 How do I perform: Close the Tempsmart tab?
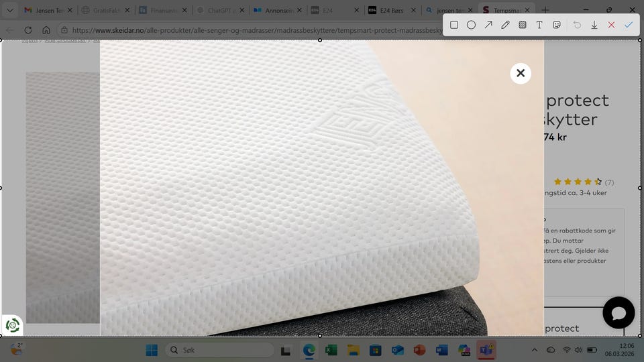tap(527, 10)
